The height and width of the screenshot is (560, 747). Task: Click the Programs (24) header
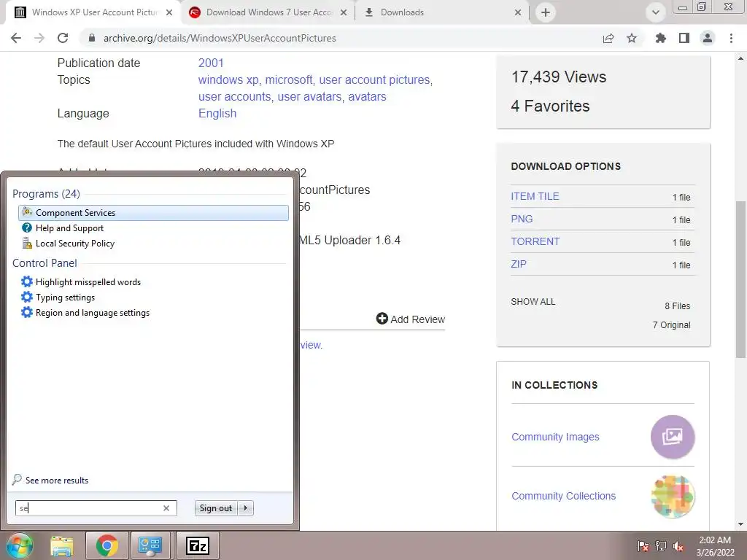[x=46, y=194]
